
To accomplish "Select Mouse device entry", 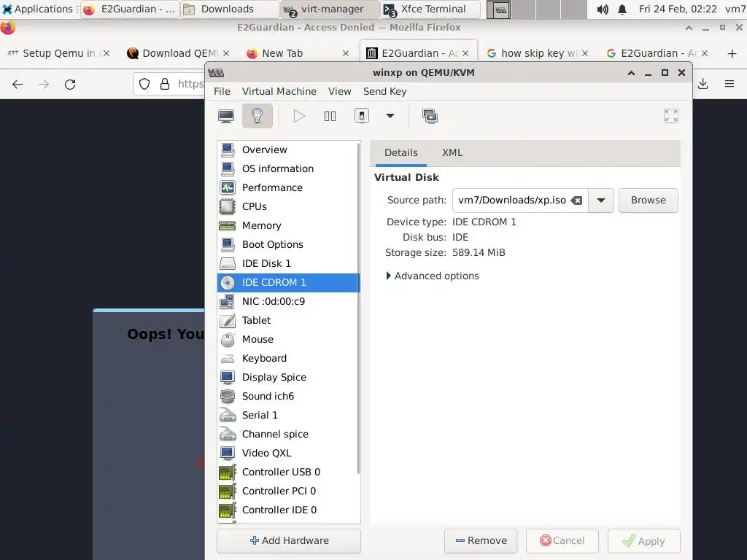I will [x=288, y=340].
